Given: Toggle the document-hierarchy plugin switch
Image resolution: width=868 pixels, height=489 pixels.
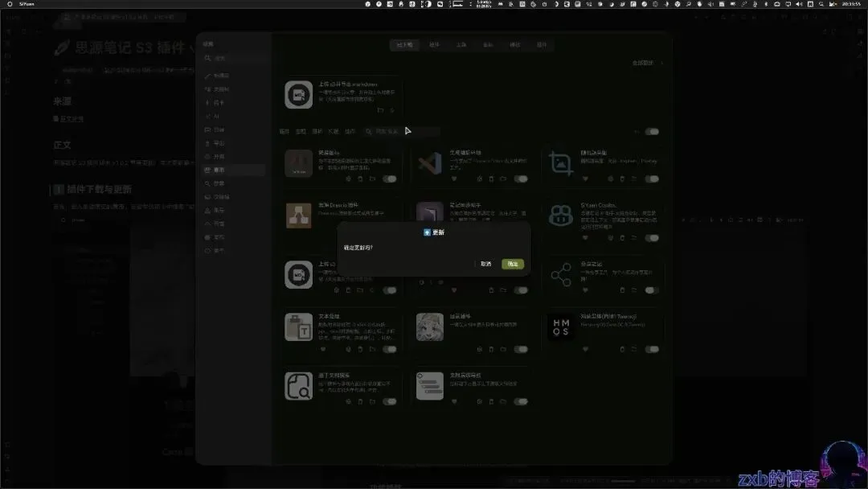Looking at the screenshot, I should (521, 401).
